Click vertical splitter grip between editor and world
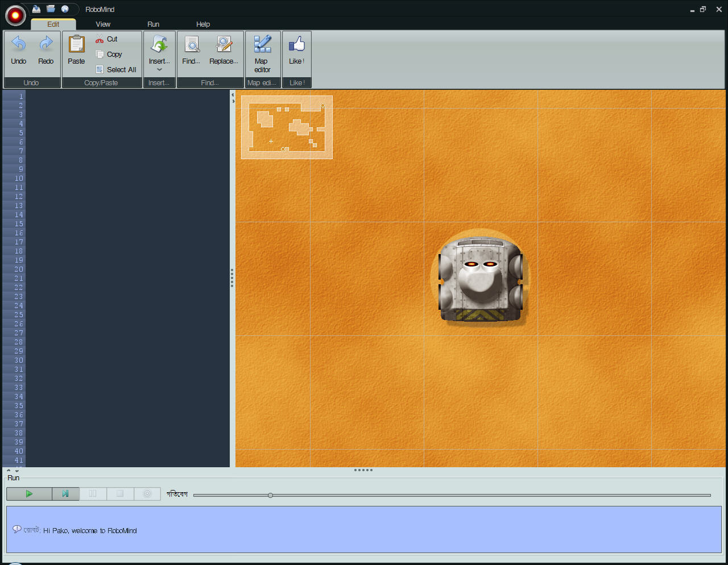Viewport: 728px width, 565px height. (232, 278)
